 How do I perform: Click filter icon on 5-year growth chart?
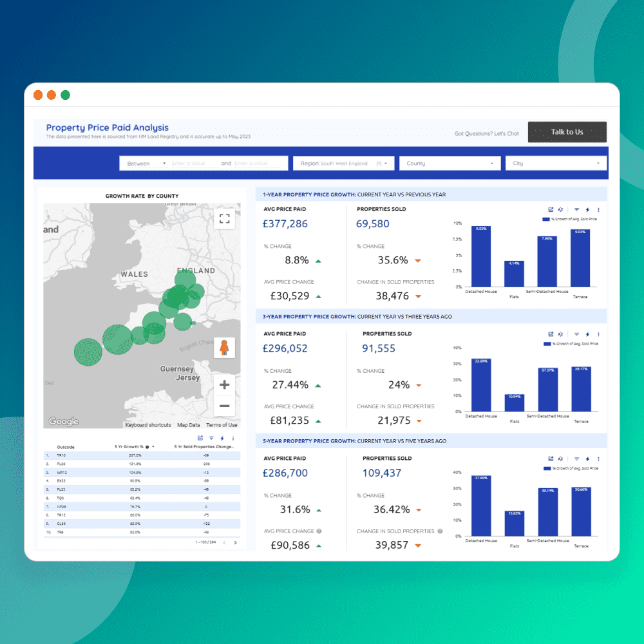tap(576, 459)
